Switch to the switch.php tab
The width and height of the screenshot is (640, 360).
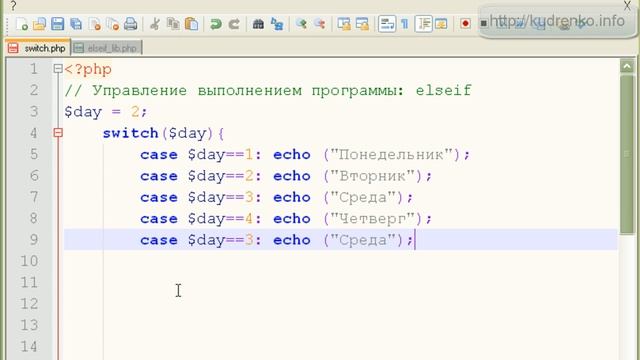click(x=38, y=48)
